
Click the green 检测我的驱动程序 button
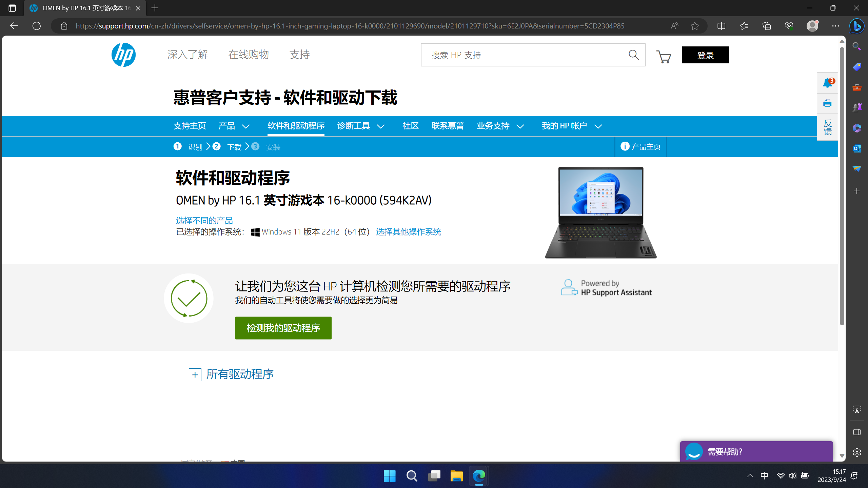coord(283,328)
